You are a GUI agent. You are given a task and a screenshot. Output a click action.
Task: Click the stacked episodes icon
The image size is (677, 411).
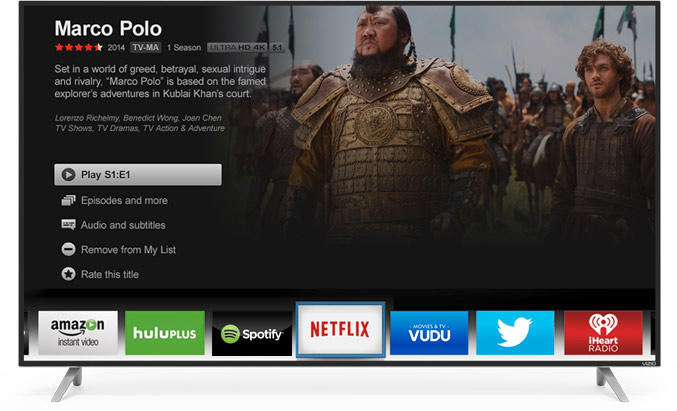pos(68,200)
